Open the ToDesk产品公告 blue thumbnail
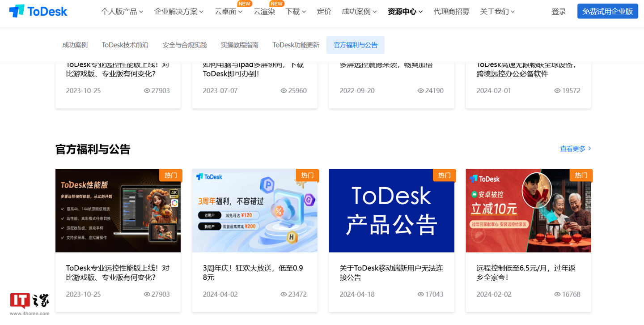The height and width of the screenshot is (325, 644). tap(392, 210)
